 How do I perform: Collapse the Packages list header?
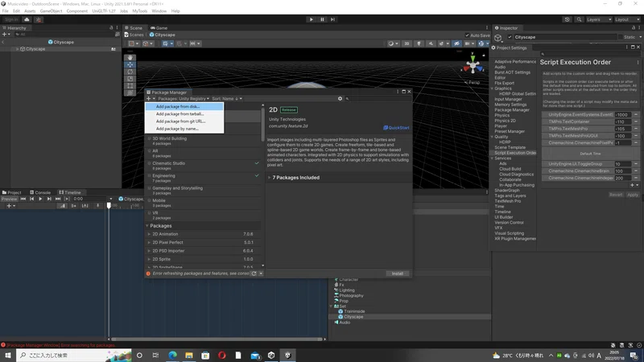(x=147, y=226)
